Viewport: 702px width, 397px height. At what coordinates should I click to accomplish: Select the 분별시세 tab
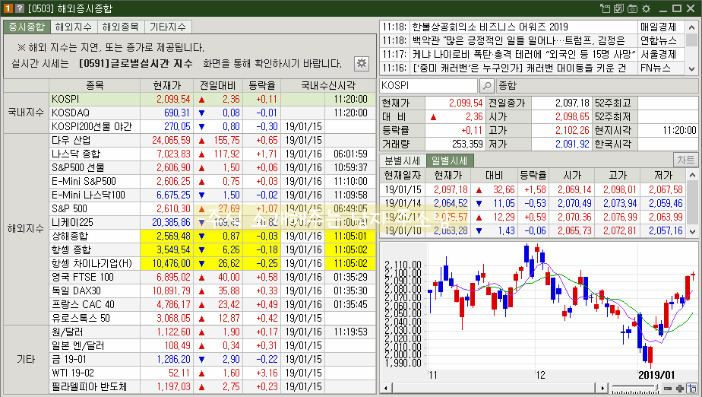click(x=402, y=161)
